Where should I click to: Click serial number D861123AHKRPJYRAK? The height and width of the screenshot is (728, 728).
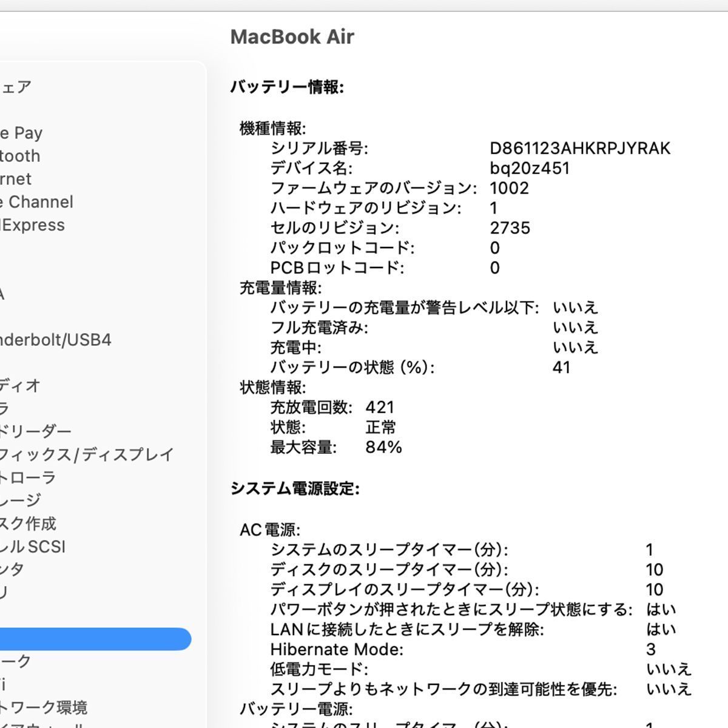point(581,148)
